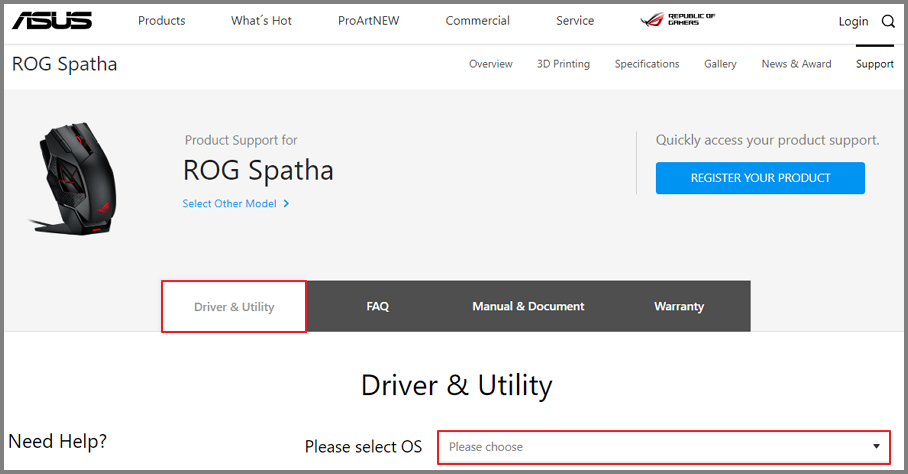Select the Support section

pyautogui.click(x=874, y=64)
